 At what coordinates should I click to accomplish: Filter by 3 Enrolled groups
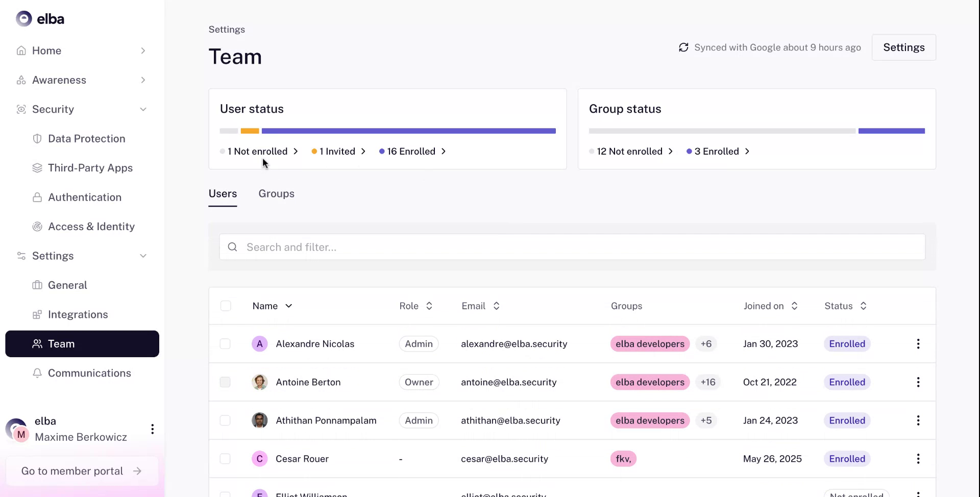point(718,152)
